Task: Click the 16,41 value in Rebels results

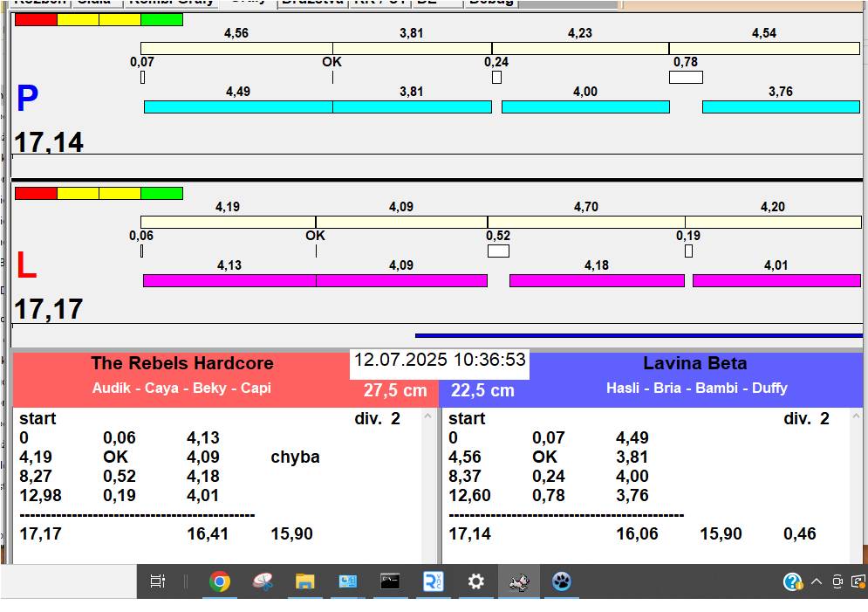Action: pos(208,534)
